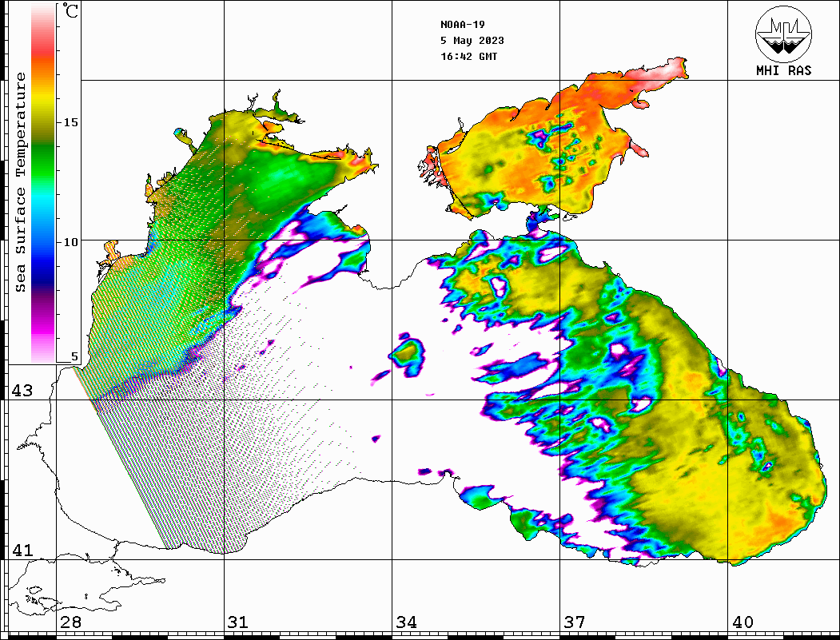This screenshot has width=840, height=640.
Task: Click the date 5 May 2023
Action: (x=472, y=41)
